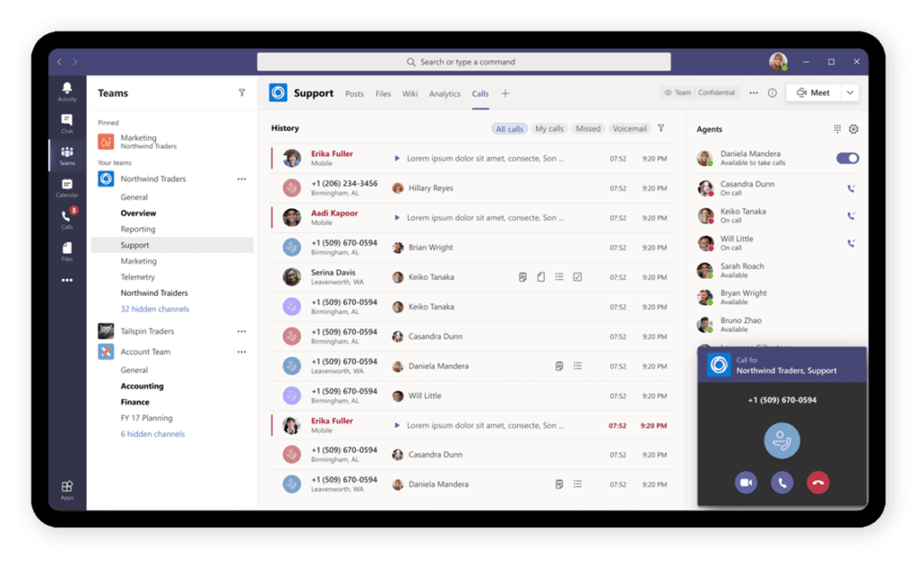This screenshot has height=566, width=924.
Task: Open the Hillary Reyes call entry
Action: tap(471, 188)
